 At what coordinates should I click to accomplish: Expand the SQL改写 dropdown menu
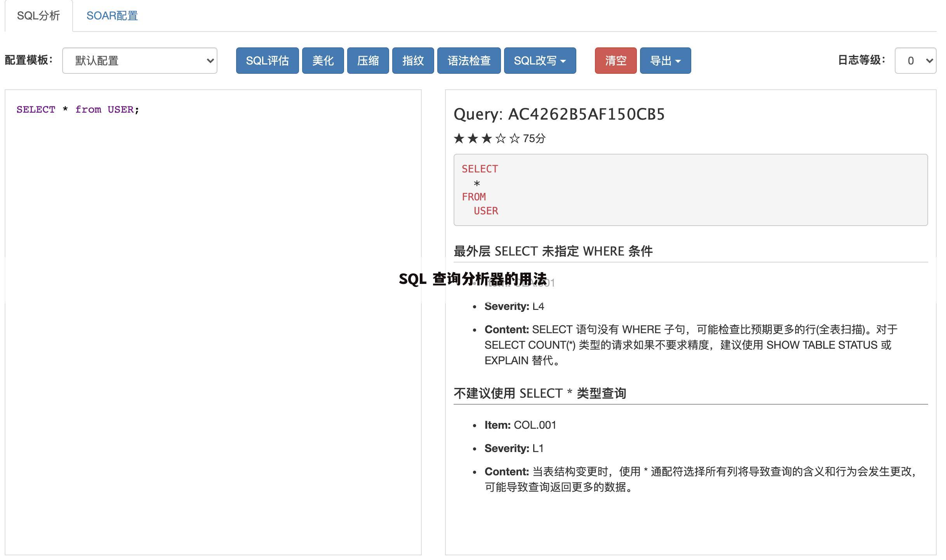point(540,61)
